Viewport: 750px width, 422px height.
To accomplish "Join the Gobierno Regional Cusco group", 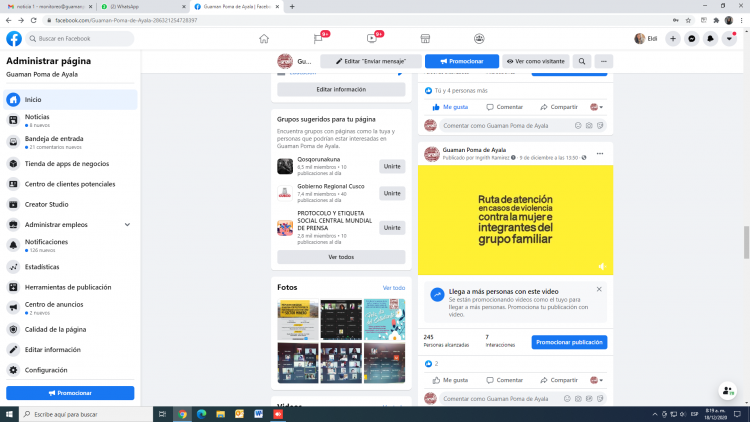I will [392, 193].
